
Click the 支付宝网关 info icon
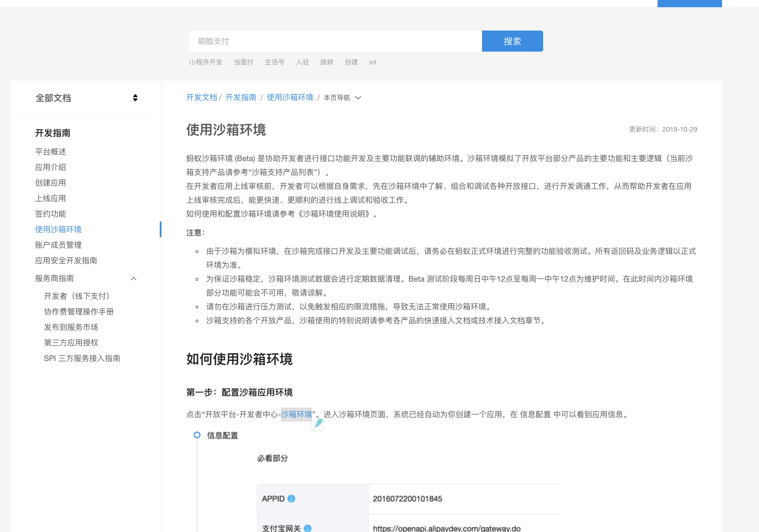click(308, 528)
